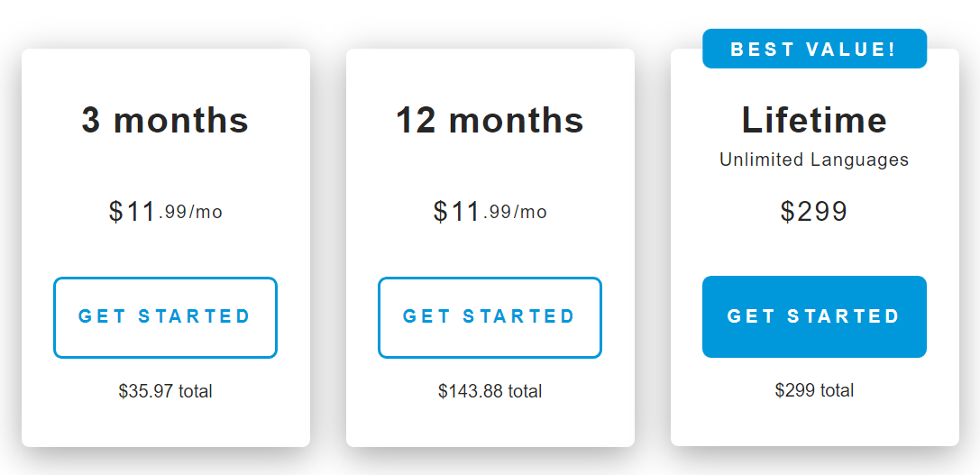Click the $143.88 total text
This screenshot has height=475, width=980.
click(x=490, y=391)
